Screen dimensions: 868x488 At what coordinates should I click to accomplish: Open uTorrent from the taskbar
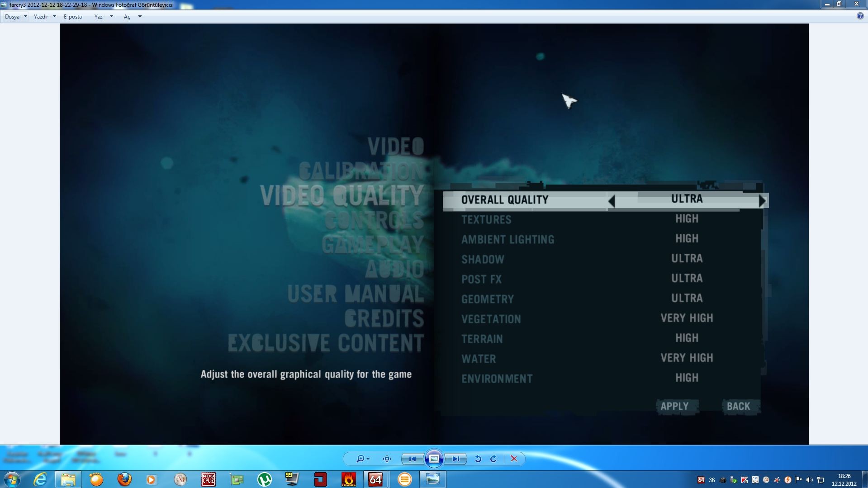point(264,479)
